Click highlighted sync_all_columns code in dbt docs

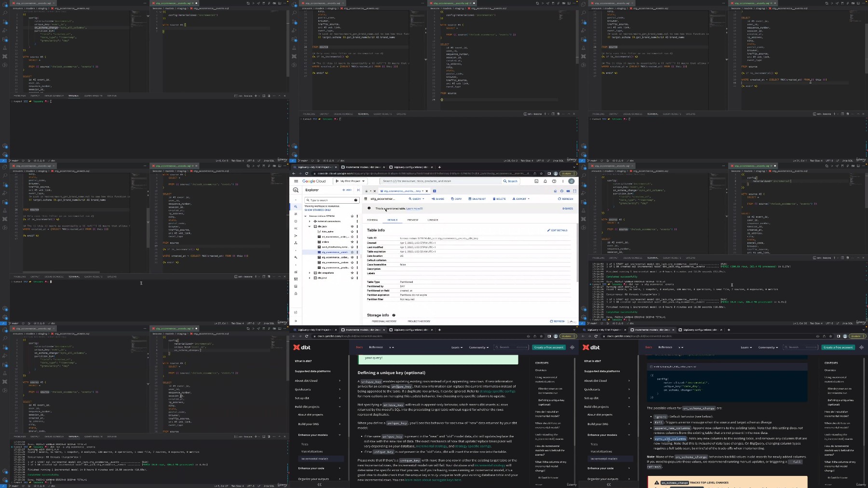pyautogui.click(x=670, y=439)
